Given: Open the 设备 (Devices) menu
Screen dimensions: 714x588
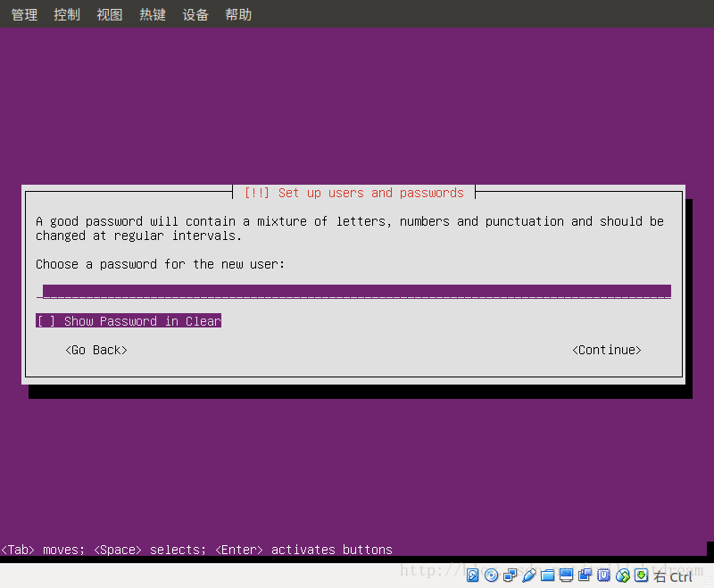Looking at the screenshot, I should pyautogui.click(x=195, y=13).
